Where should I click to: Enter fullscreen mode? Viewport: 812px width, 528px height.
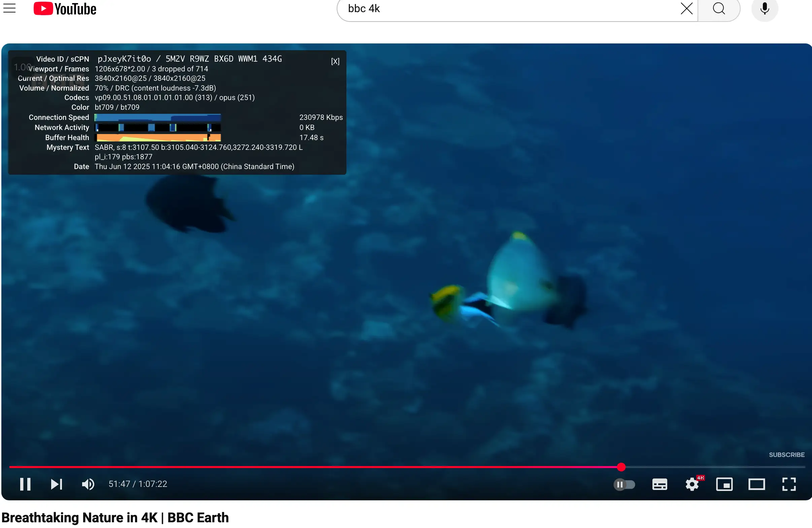tap(788, 484)
